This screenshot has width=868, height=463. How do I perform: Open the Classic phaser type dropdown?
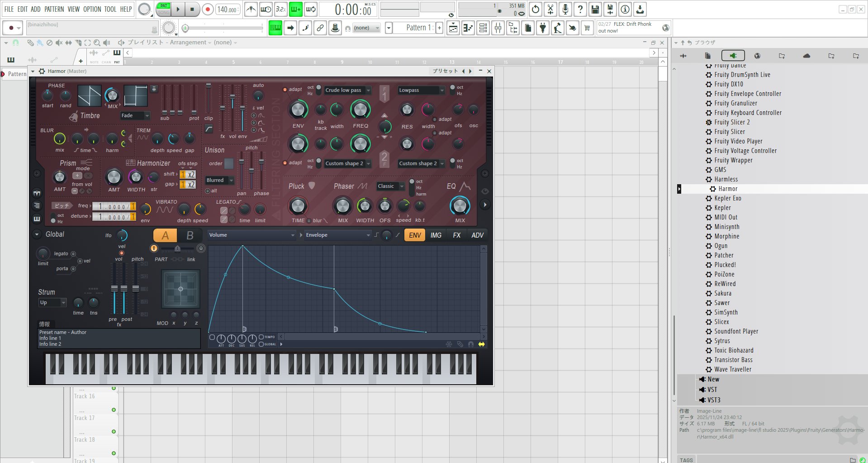point(391,186)
